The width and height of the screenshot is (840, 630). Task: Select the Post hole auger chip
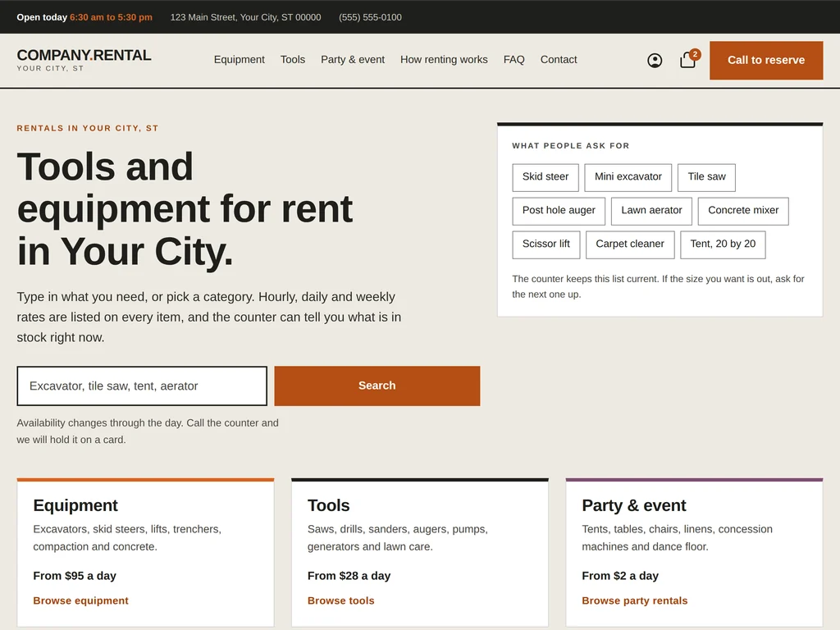coord(559,211)
